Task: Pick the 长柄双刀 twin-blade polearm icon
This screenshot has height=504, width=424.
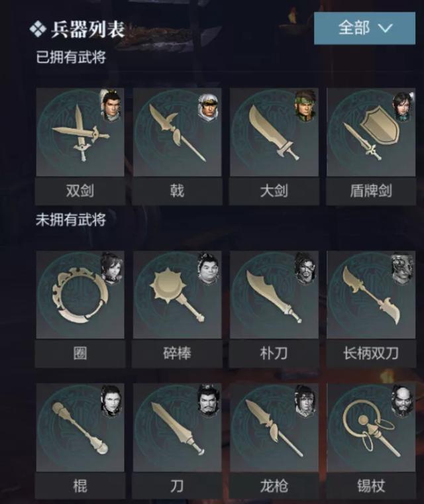Action: (x=371, y=295)
